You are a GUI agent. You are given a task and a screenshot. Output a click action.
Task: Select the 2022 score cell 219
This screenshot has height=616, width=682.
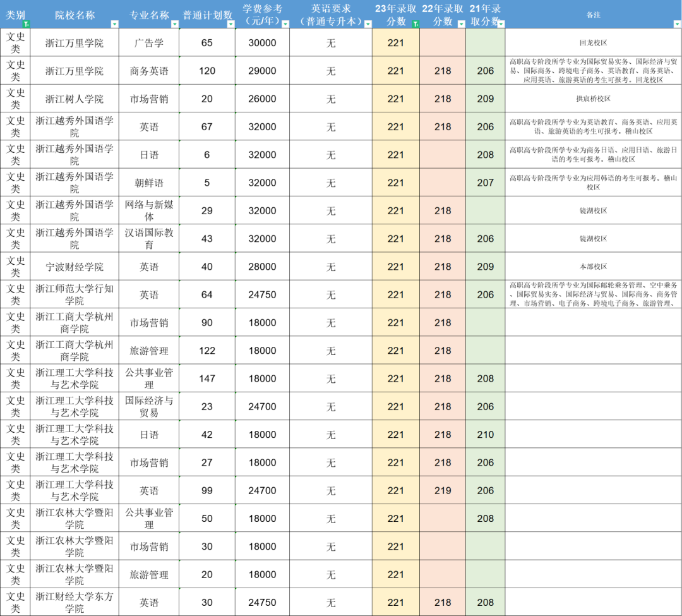(443, 490)
